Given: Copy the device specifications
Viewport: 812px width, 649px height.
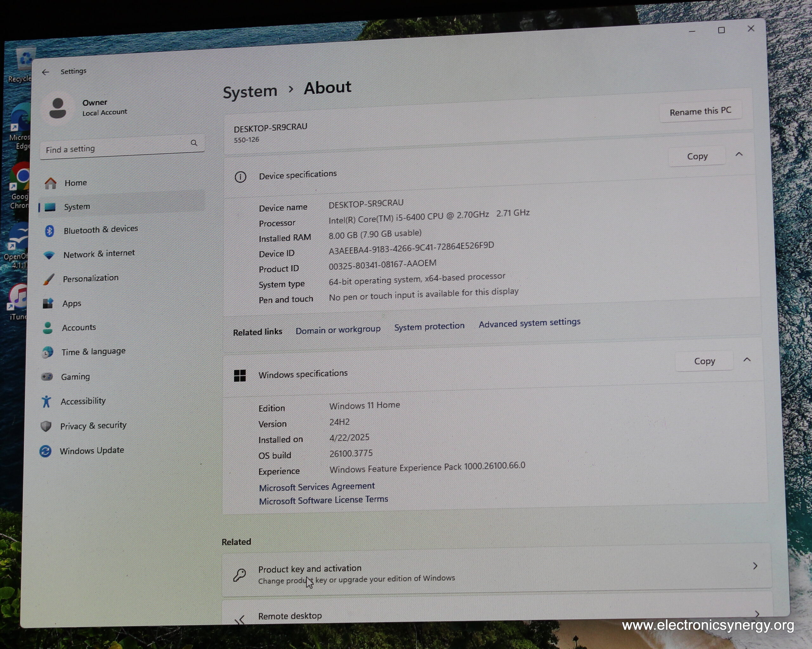Looking at the screenshot, I should [697, 156].
